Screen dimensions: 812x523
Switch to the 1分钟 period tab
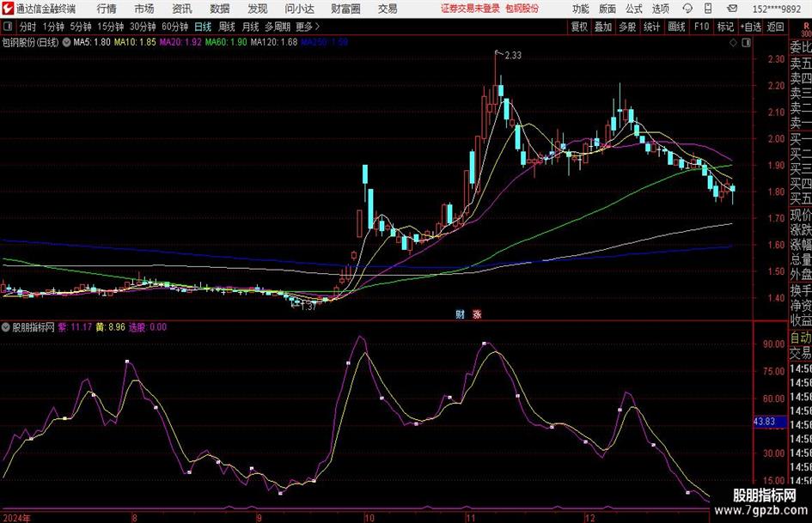(53, 27)
